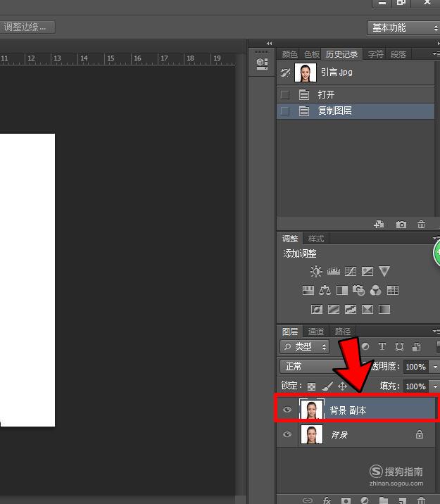Add a Color Balance adjustment (scales icon)
The image size is (440, 504).
[325, 291]
